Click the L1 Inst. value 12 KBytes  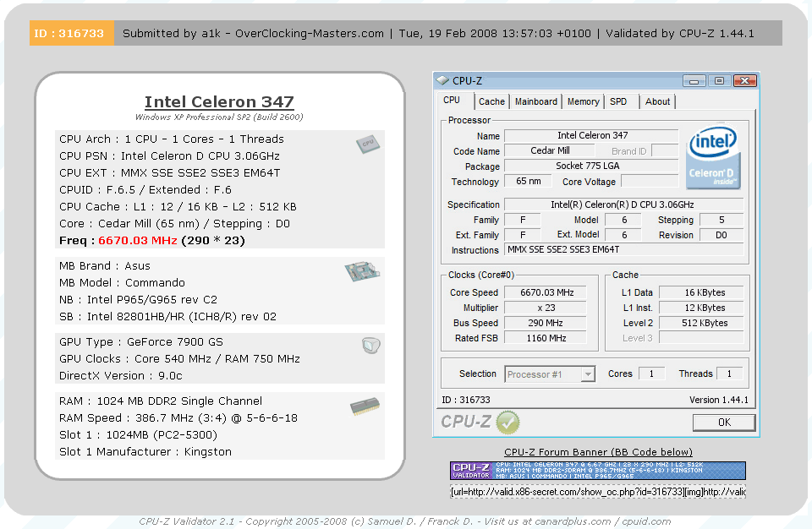701,308
